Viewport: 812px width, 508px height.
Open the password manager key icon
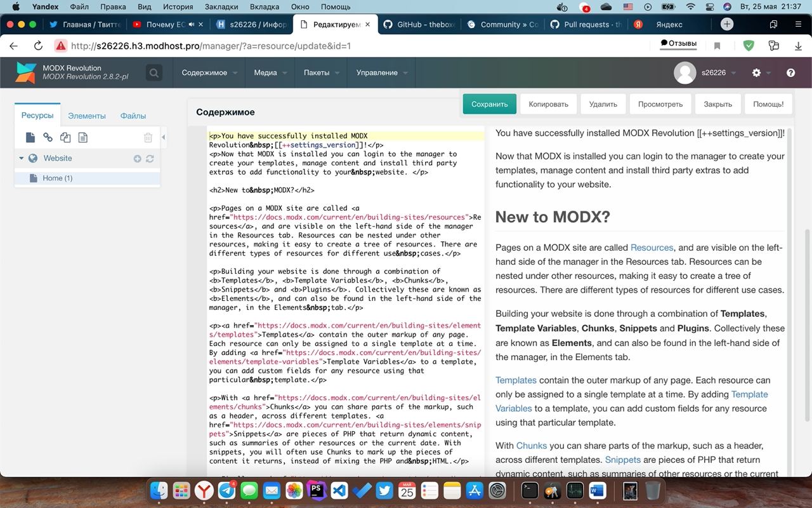click(x=773, y=46)
